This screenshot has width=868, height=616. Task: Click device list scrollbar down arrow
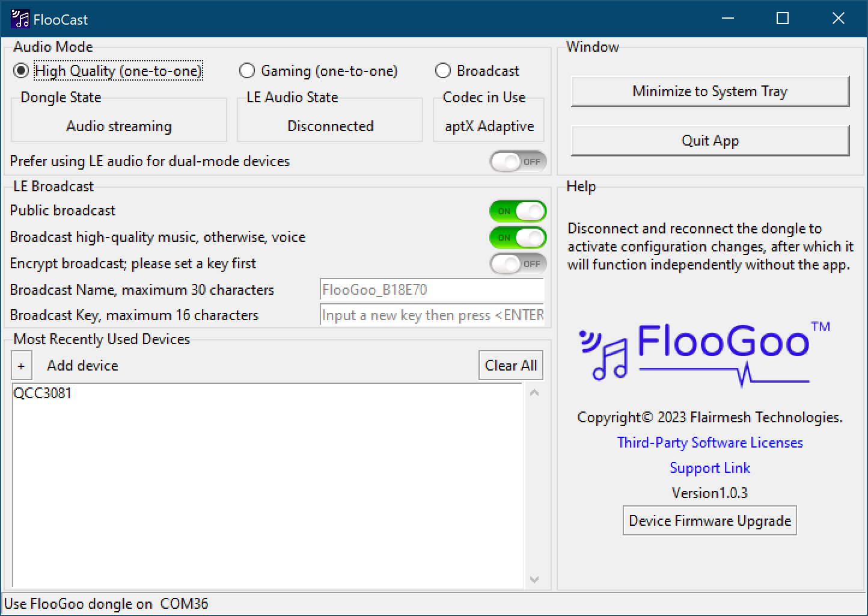coord(534,580)
